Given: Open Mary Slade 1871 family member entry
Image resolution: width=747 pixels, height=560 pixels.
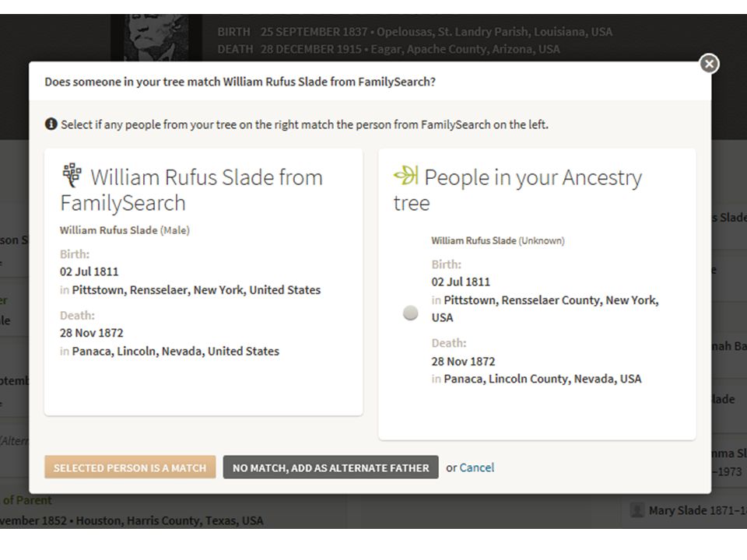Looking at the screenshot, I should (697, 510).
